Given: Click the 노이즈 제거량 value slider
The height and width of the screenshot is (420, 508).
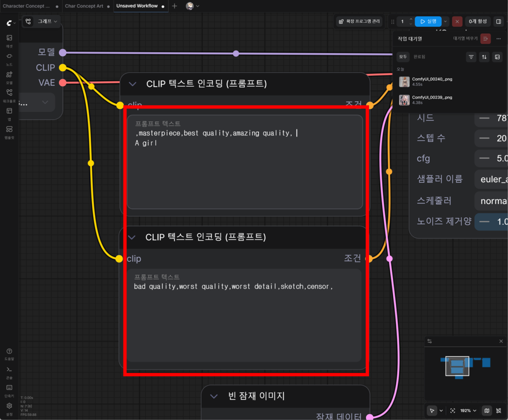Looking at the screenshot, I should [x=491, y=222].
